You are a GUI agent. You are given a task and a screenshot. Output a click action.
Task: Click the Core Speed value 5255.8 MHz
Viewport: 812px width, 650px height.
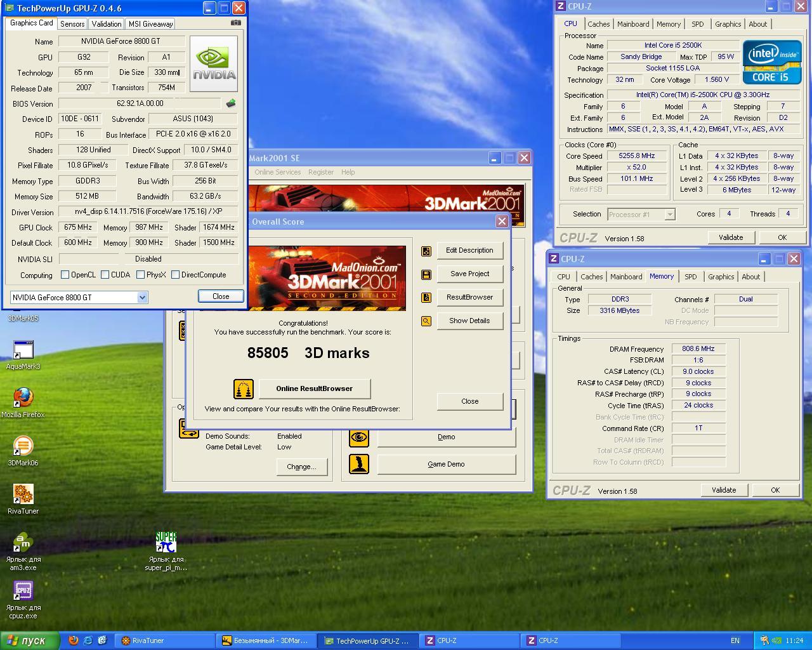(x=636, y=156)
